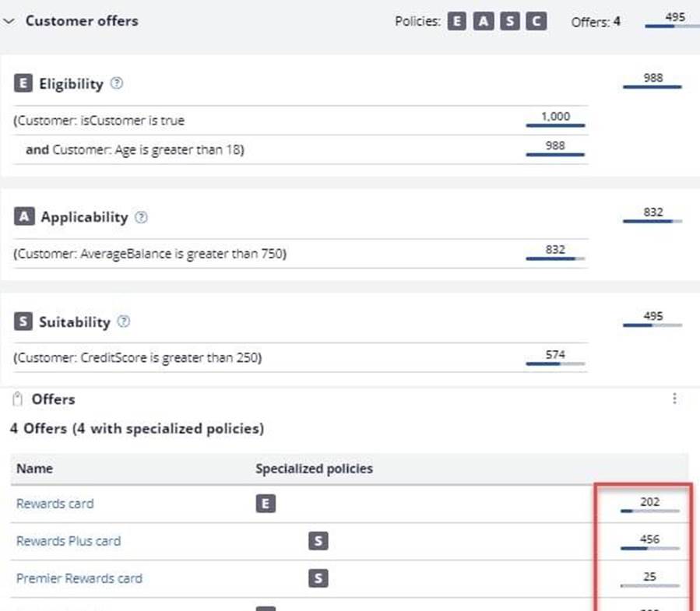This screenshot has height=611, width=700.
Task: Open the Offers three-dot options menu
Action: [x=674, y=399]
